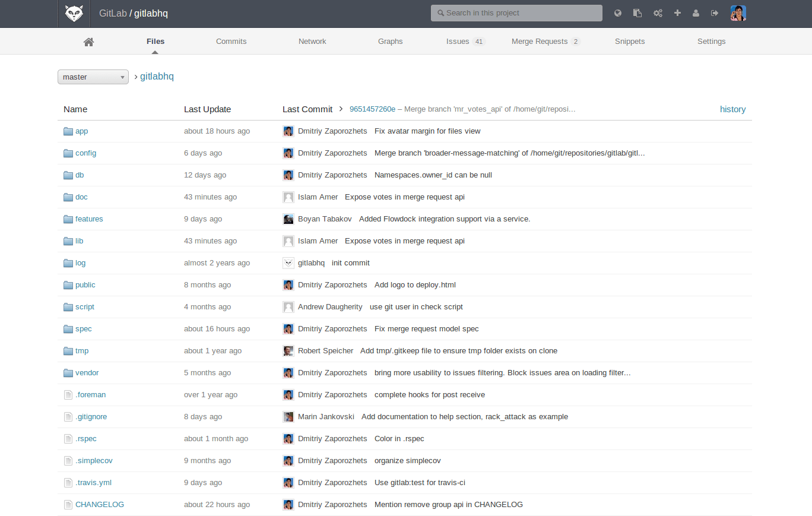Click the GitLab fox logo
The image size is (812, 516).
pos(74,13)
